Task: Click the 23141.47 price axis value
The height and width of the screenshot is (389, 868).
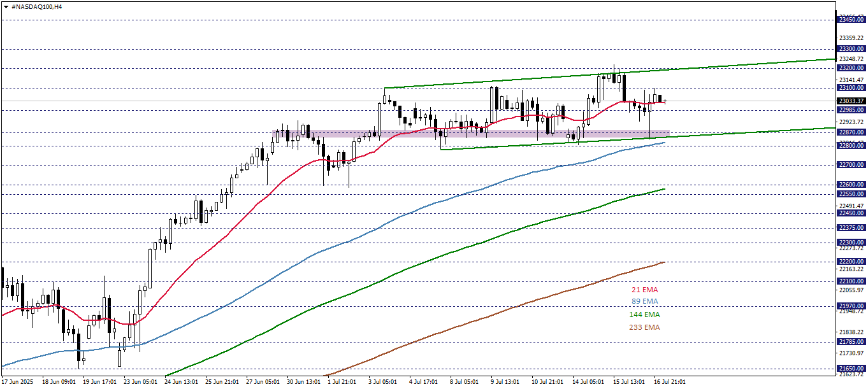Action: coord(852,80)
